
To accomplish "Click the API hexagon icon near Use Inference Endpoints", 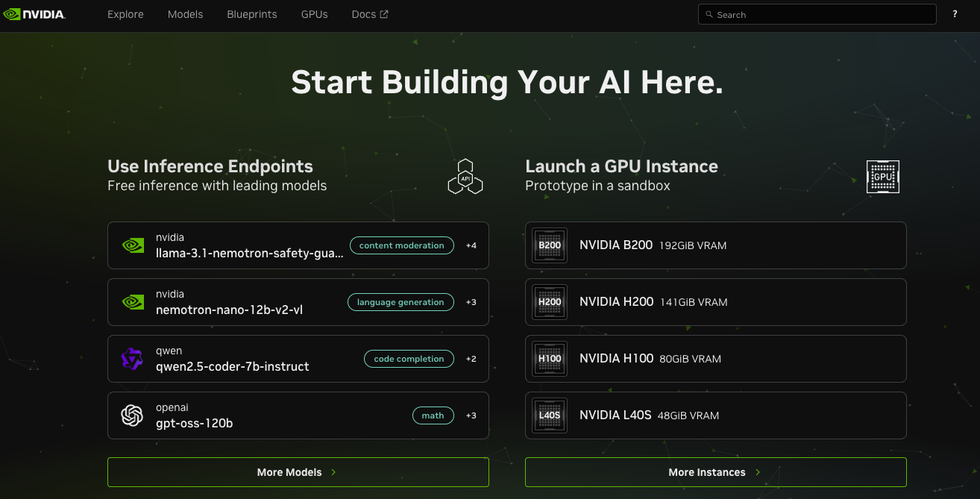I will (x=465, y=176).
